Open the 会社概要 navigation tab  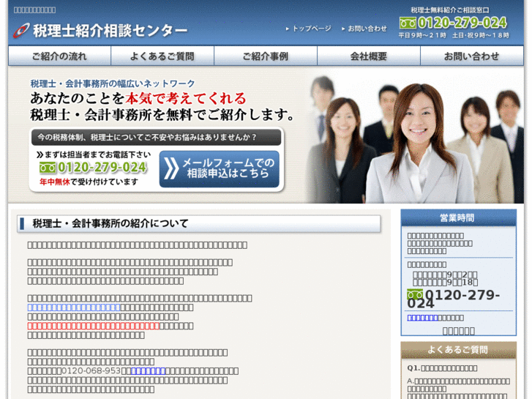369,56
